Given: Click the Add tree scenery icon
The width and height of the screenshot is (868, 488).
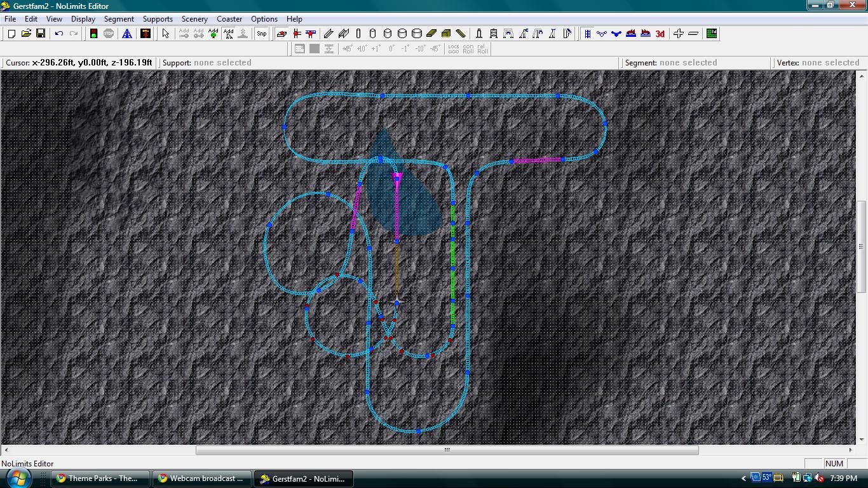Looking at the screenshot, I should point(213,34).
